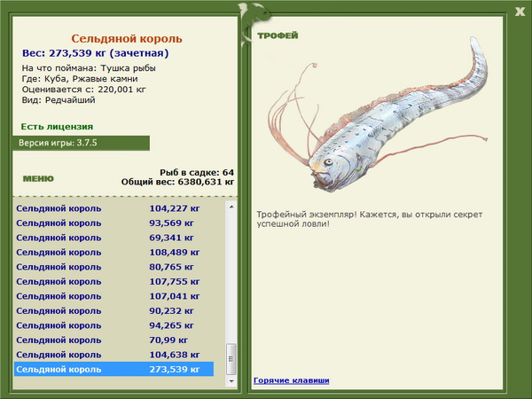Open the Горячие клавиши link
Viewport: 532px width, 399px height.
click(292, 380)
